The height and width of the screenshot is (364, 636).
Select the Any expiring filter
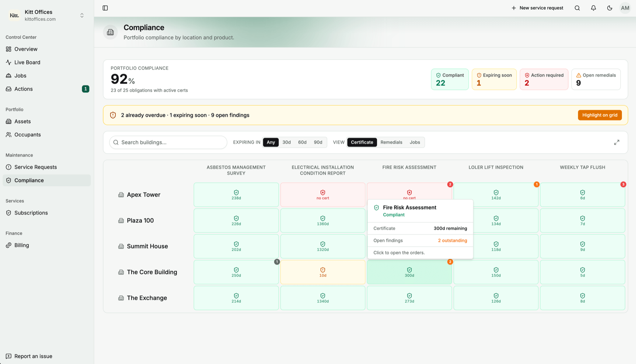271,142
